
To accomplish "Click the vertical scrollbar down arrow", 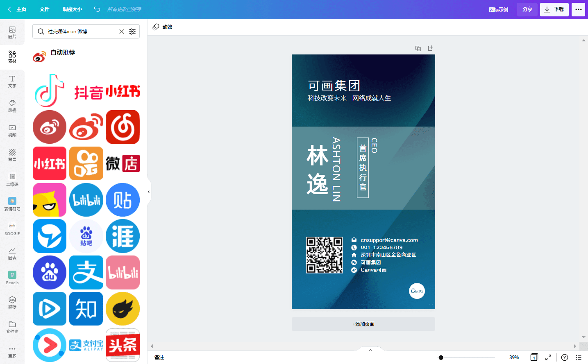I will coord(583,337).
